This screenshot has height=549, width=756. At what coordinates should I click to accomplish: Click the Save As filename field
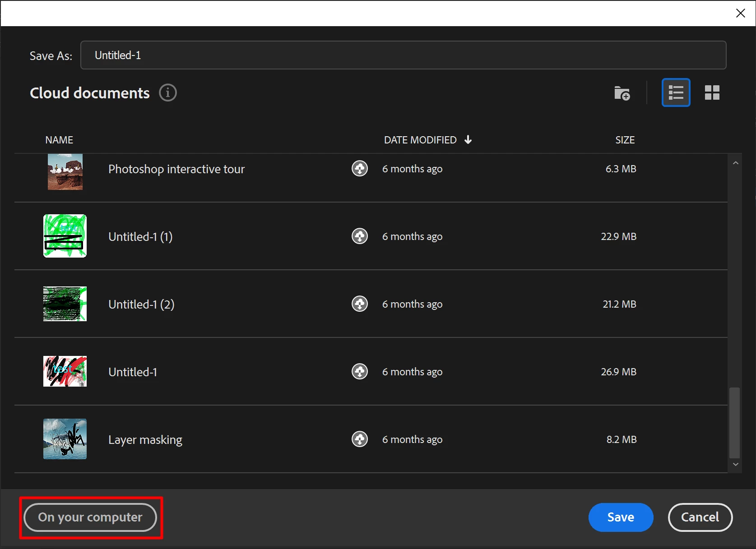(x=403, y=55)
